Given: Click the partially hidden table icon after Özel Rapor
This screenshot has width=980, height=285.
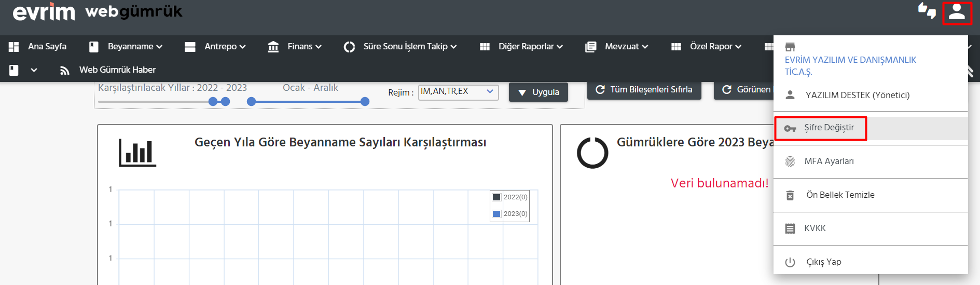Looking at the screenshot, I should (769, 47).
